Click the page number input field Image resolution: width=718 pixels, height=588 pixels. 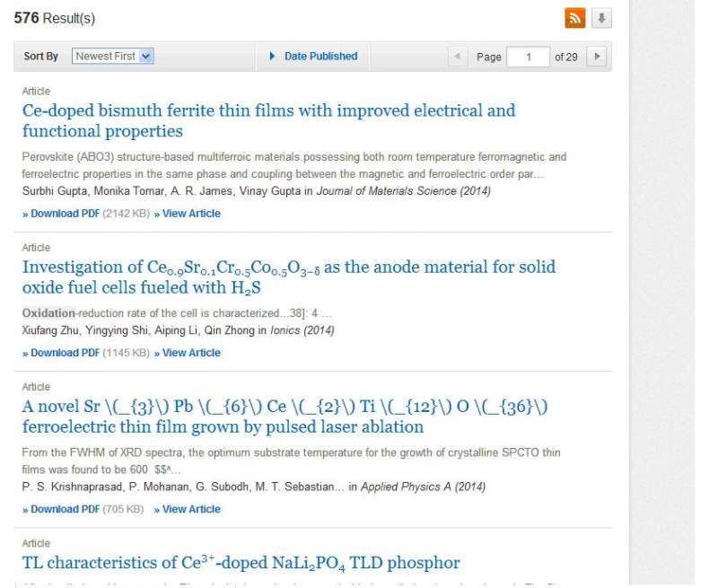528,57
